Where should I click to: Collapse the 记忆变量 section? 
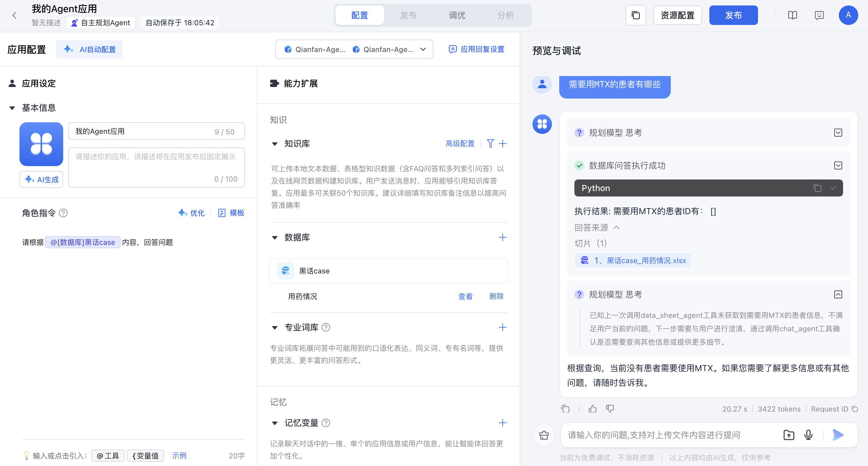[275, 423]
